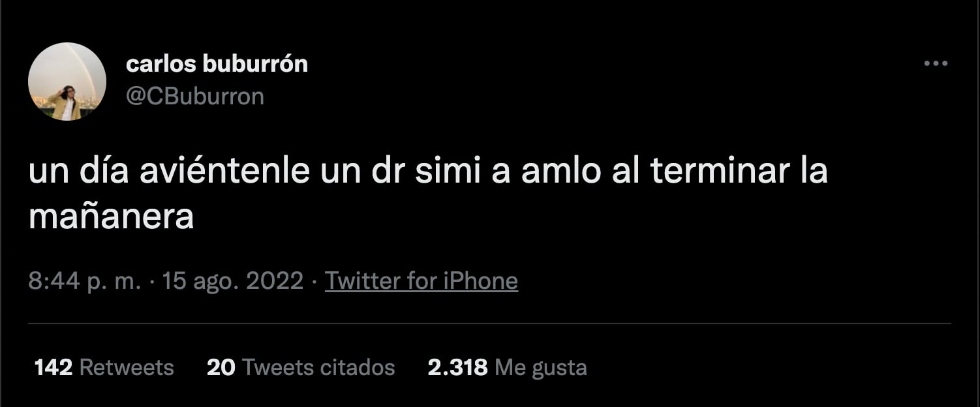Open the three-dot more options menu
Viewport: 980px width, 407px height.
click(x=936, y=64)
